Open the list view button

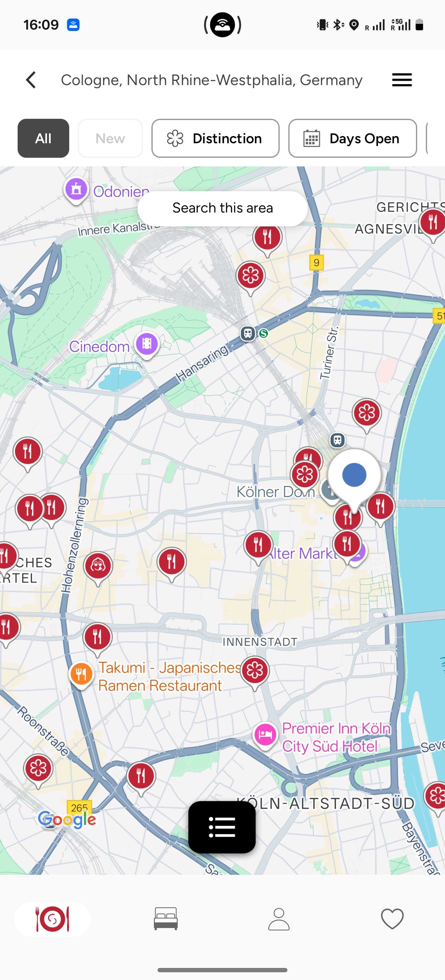(222, 827)
